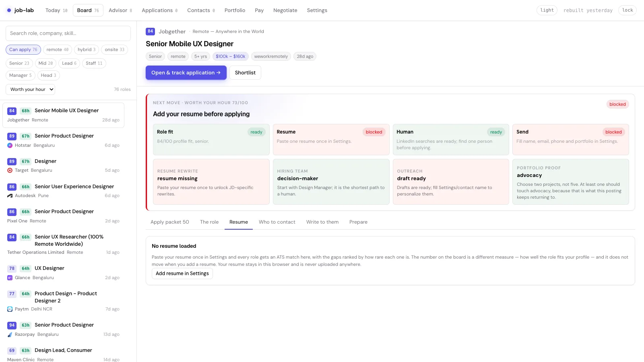This screenshot has width=644, height=362.
Task: Click the lock button
Action: pyautogui.click(x=627, y=10)
